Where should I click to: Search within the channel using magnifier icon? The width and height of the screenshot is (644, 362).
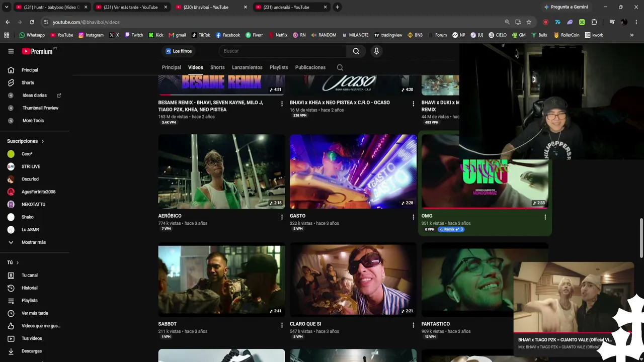[340, 67]
